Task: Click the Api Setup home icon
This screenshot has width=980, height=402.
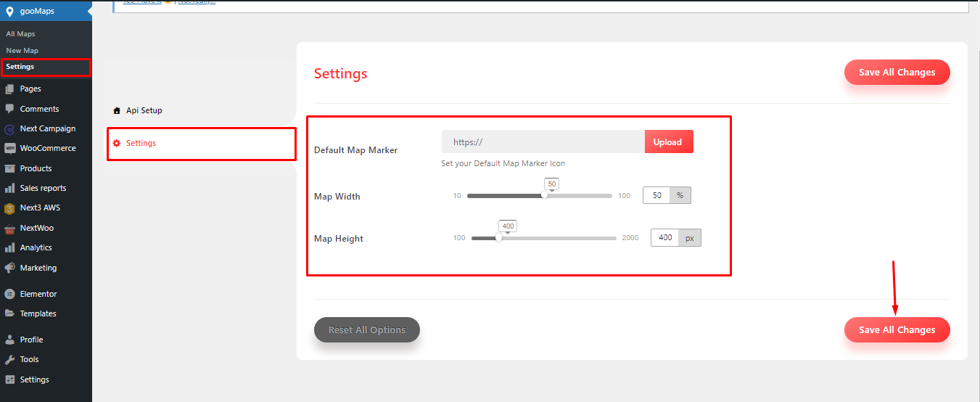Action: pos(117,110)
